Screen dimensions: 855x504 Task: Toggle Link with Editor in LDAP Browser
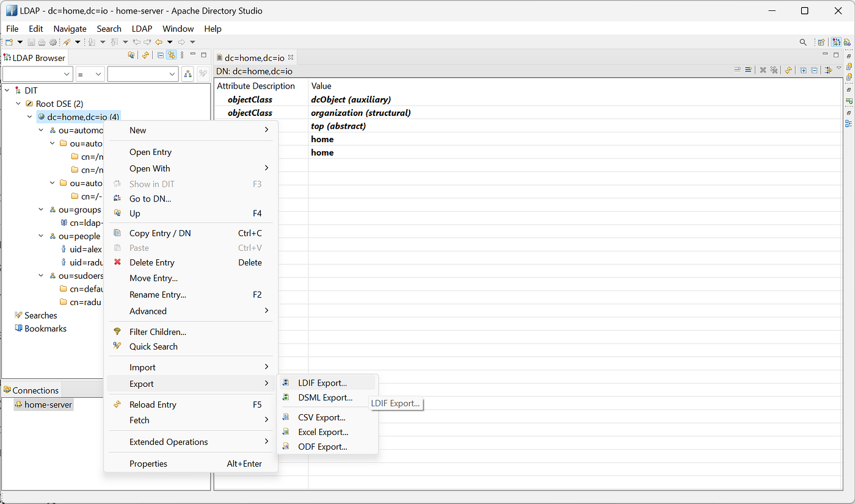(172, 55)
